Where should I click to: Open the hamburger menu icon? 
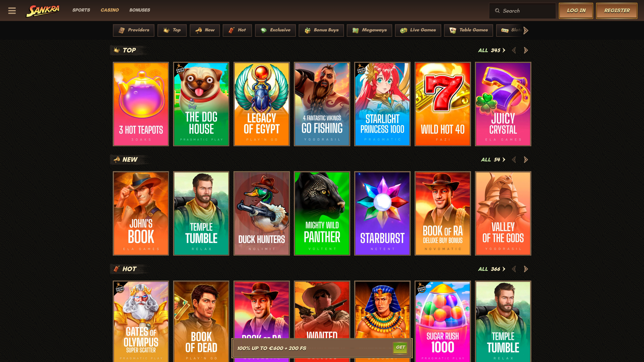tap(12, 11)
